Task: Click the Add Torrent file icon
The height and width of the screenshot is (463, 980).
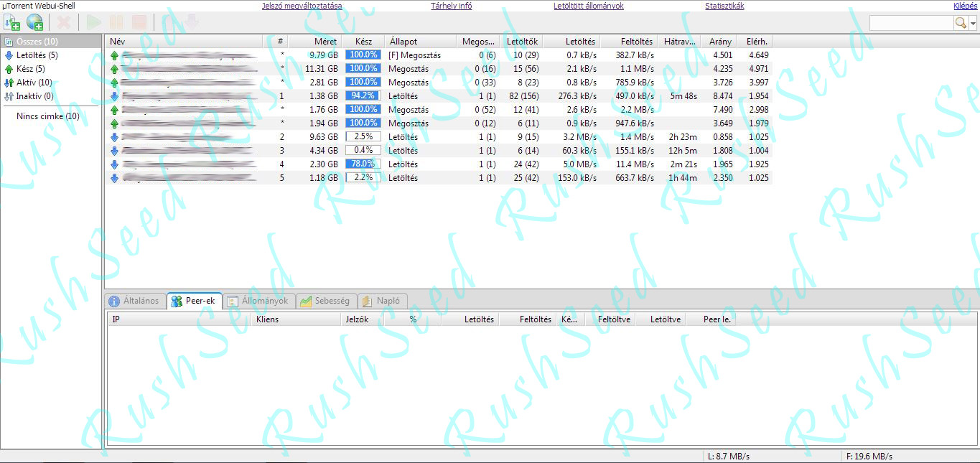Action: click(x=12, y=22)
